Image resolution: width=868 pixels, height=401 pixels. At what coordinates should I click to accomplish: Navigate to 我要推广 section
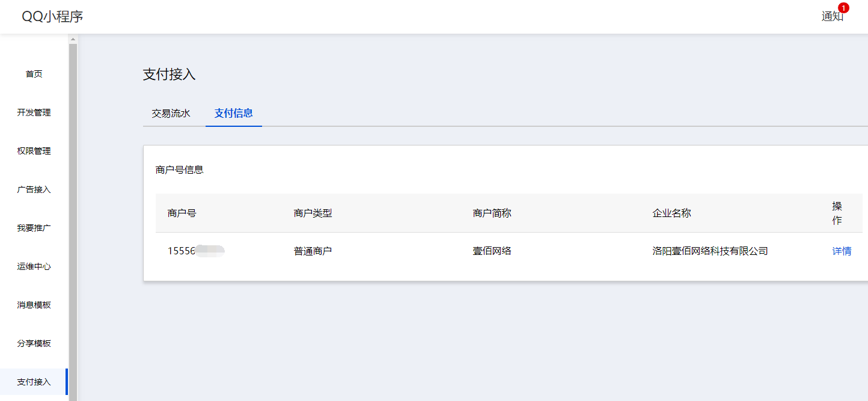[34, 228]
